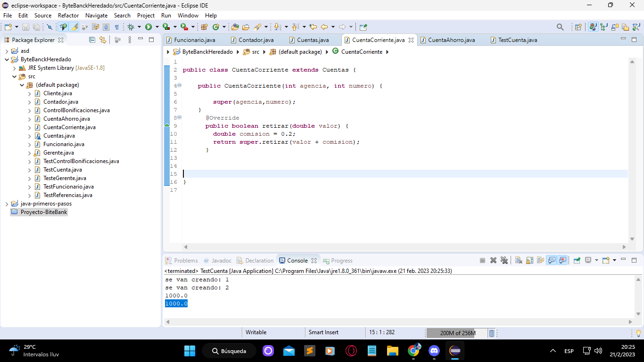
Task: Toggle Show Whitespace Characters pilcrow button
Action: point(117,27)
